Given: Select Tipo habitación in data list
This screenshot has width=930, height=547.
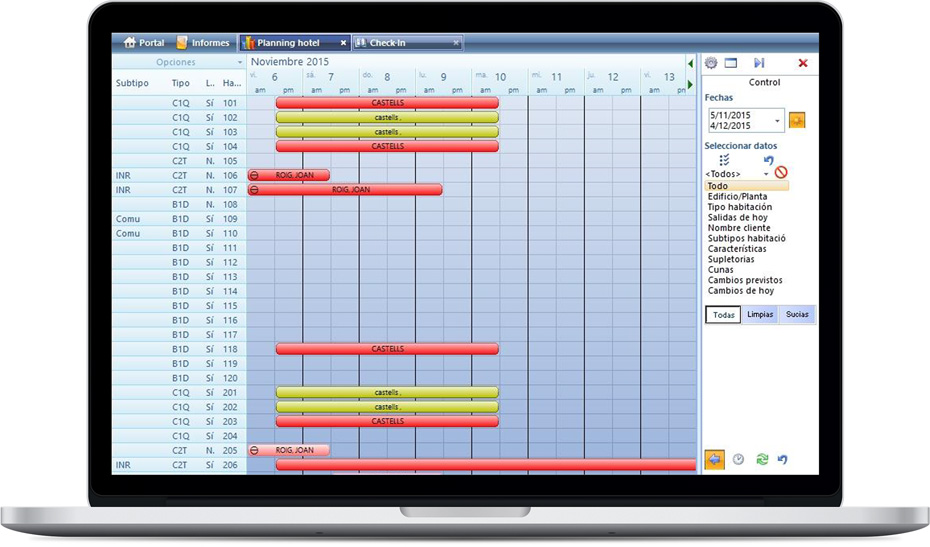Looking at the screenshot, I should pos(740,207).
